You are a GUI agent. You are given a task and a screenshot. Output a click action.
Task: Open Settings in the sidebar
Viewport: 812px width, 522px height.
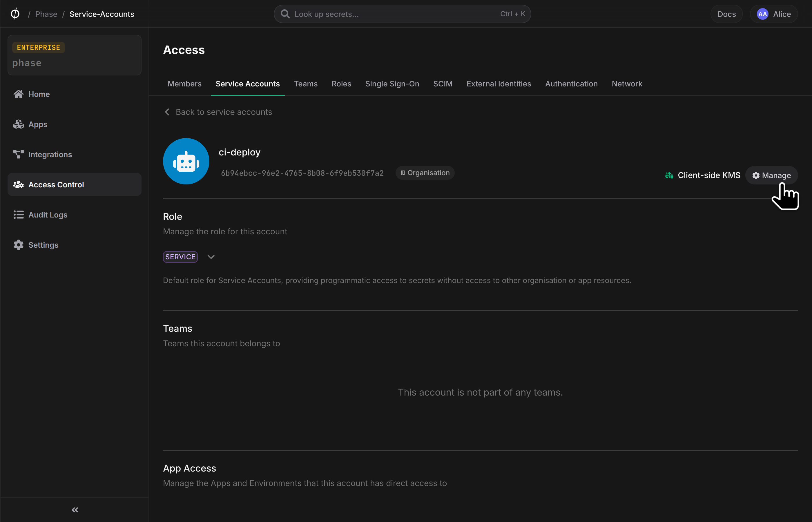(x=74, y=245)
